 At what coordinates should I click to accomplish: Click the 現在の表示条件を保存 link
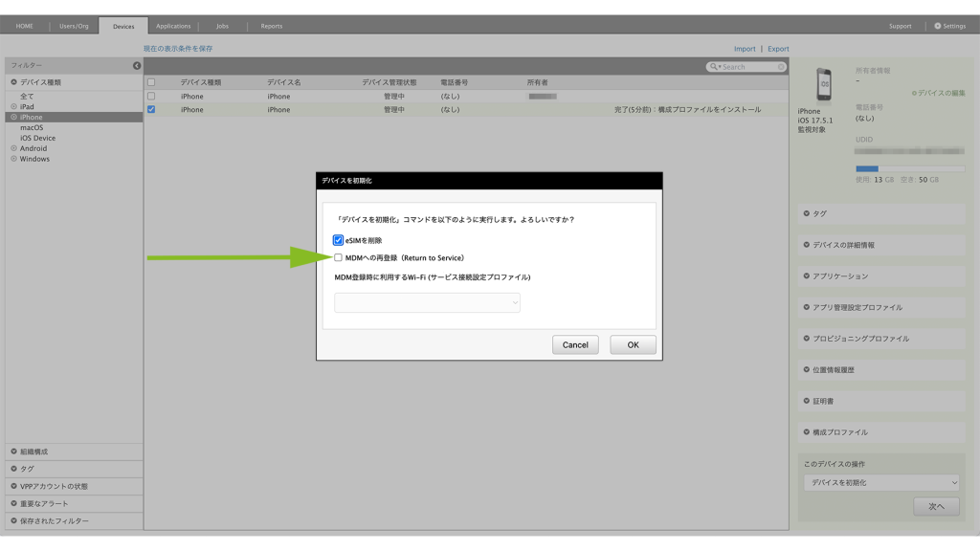[178, 49]
